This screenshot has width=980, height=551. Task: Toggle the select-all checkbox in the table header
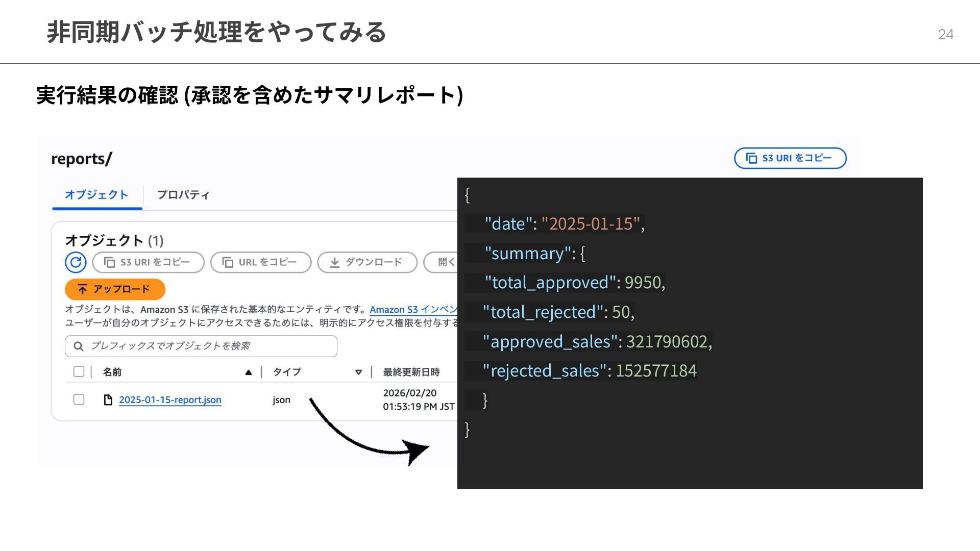(x=79, y=372)
